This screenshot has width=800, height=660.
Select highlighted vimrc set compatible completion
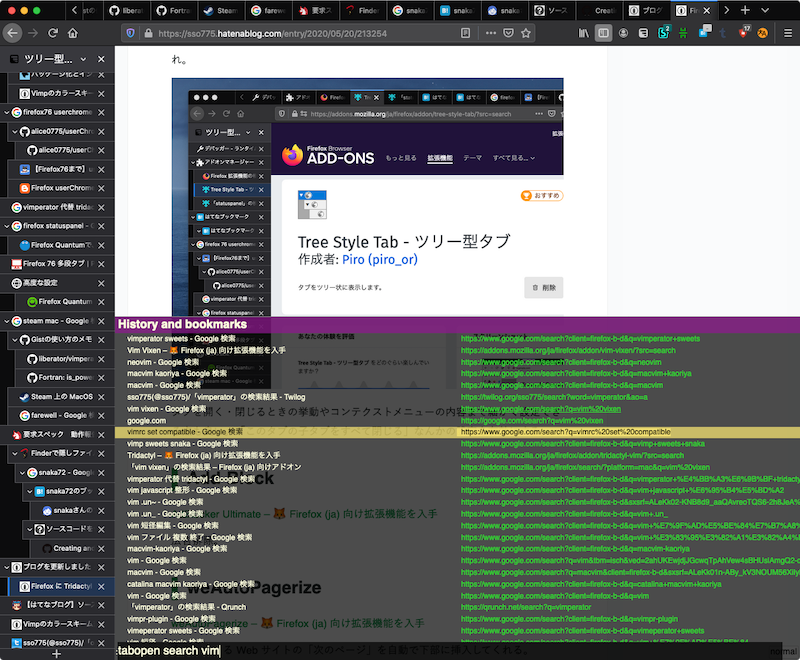click(x=457, y=432)
